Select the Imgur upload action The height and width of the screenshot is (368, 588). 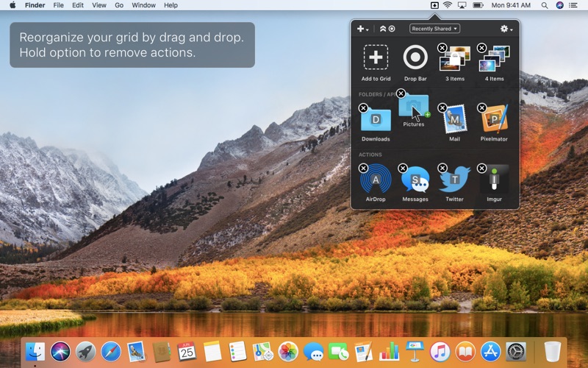click(495, 179)
